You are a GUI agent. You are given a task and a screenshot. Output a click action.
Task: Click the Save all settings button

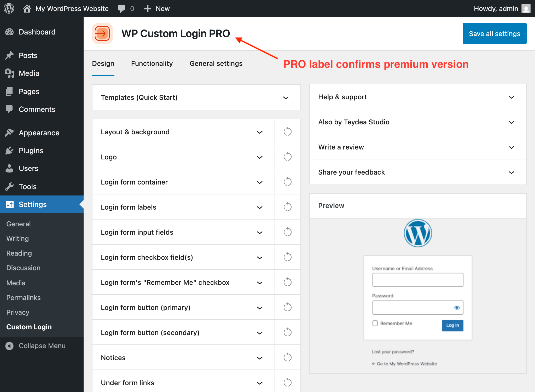click(x=494, y=33)
